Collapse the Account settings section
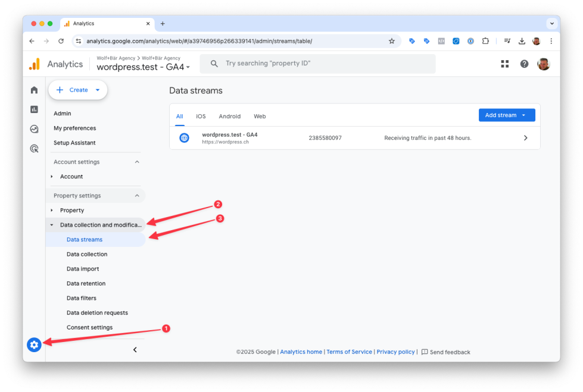The width and height of the screenshot is (583, 392). (137, 162)
